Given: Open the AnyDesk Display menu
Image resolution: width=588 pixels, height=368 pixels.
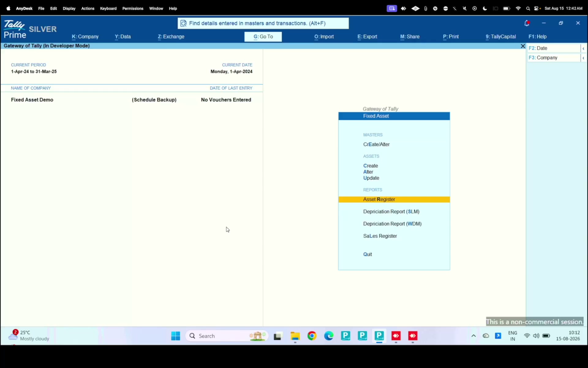Looking at the screenshot, I should 69,9.
